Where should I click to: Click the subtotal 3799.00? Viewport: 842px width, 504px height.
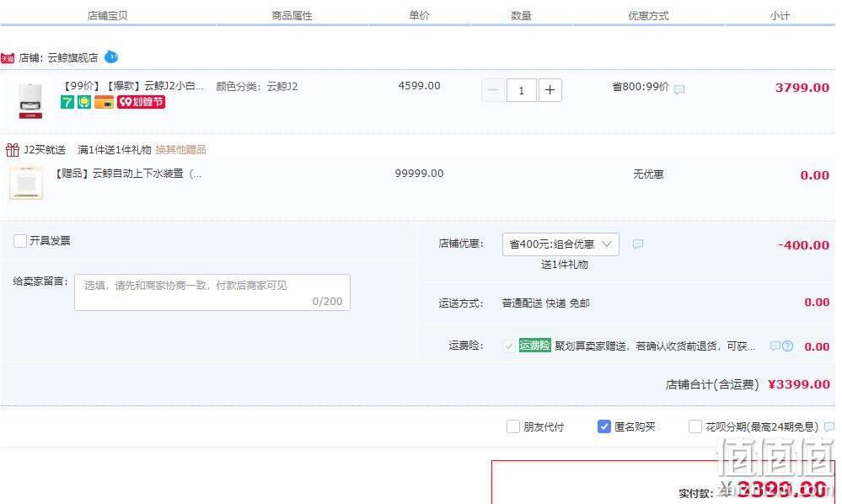[802, 88]
